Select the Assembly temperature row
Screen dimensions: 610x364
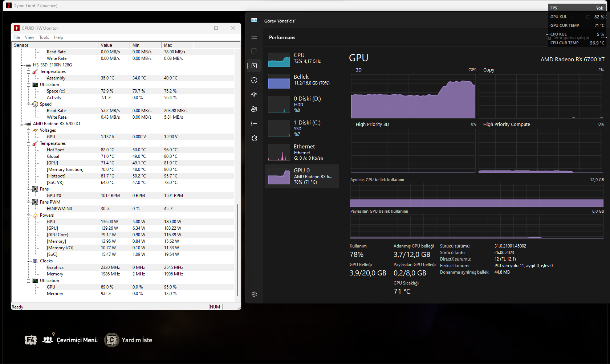123,78
